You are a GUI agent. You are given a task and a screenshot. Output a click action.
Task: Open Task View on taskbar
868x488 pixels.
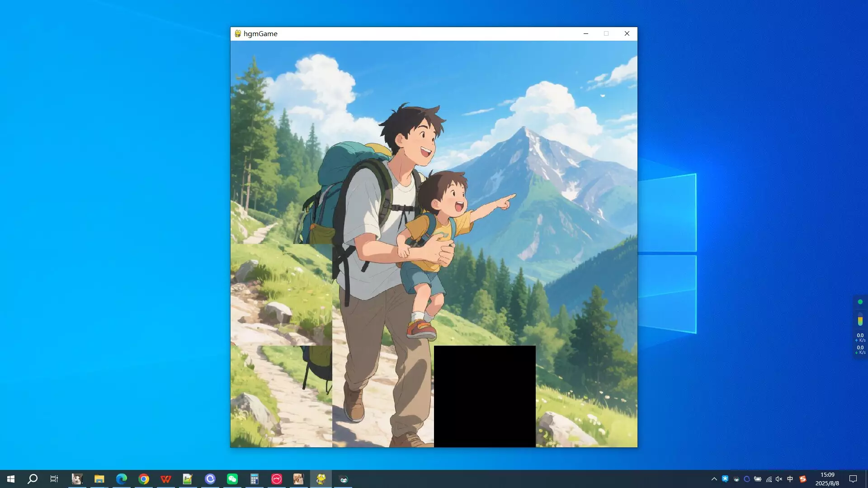click(54, 479)
